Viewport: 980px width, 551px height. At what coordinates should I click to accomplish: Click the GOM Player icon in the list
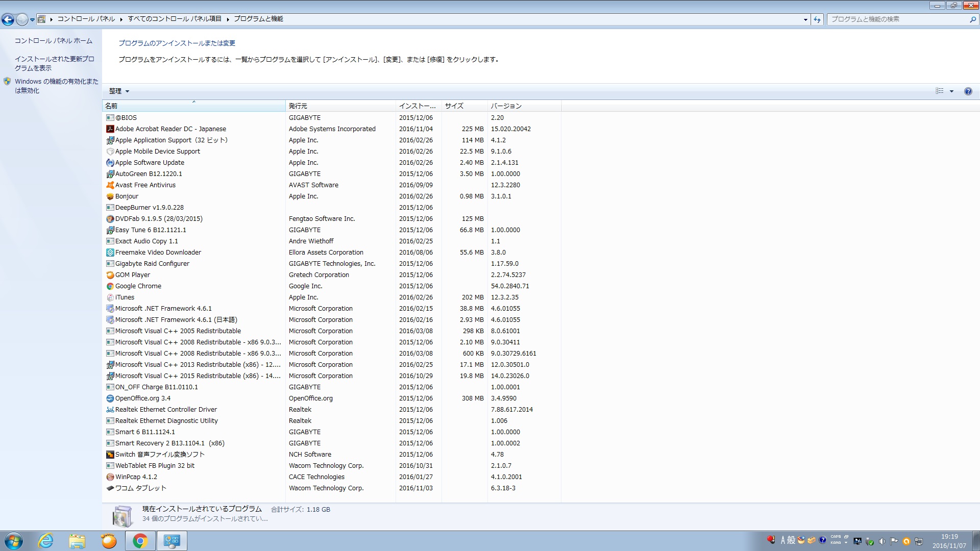pos(110,275)
